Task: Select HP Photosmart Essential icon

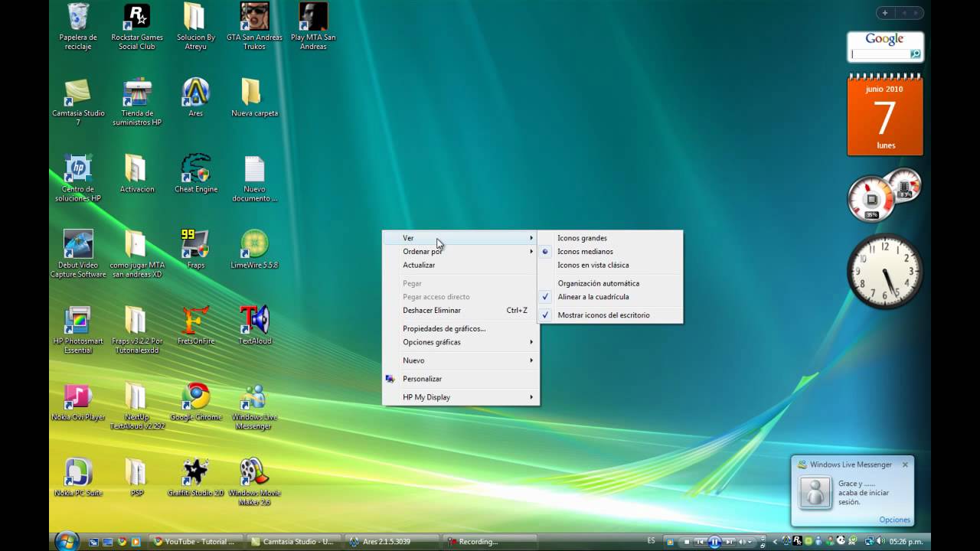Action: coord(78,329)
